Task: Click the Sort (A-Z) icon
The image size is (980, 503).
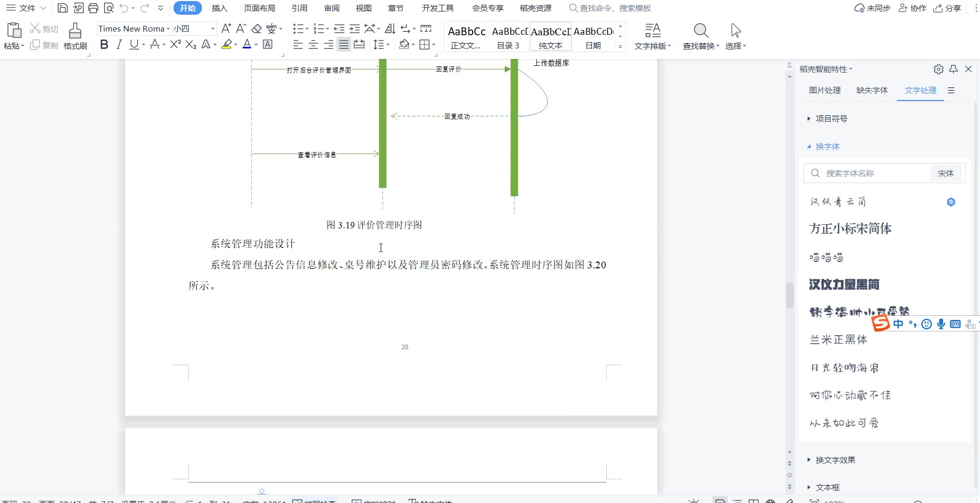Action: tap(390, 28)
